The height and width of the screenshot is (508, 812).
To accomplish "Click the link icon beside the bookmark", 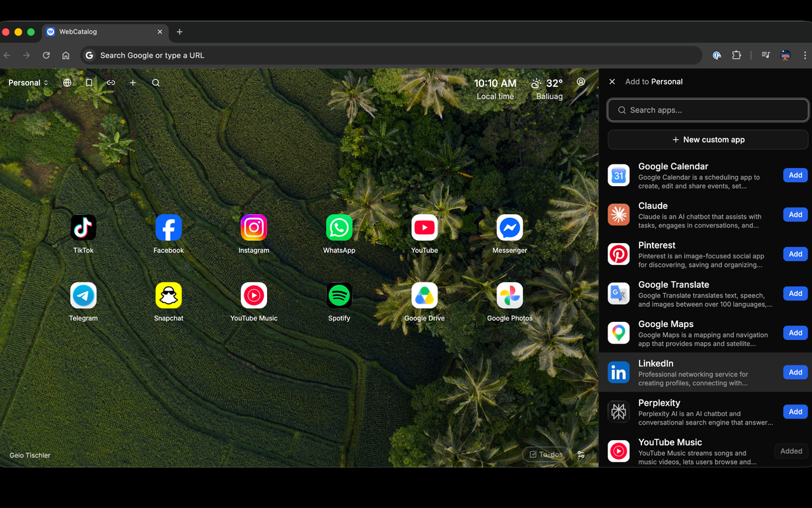I will (x=111, y=83).
